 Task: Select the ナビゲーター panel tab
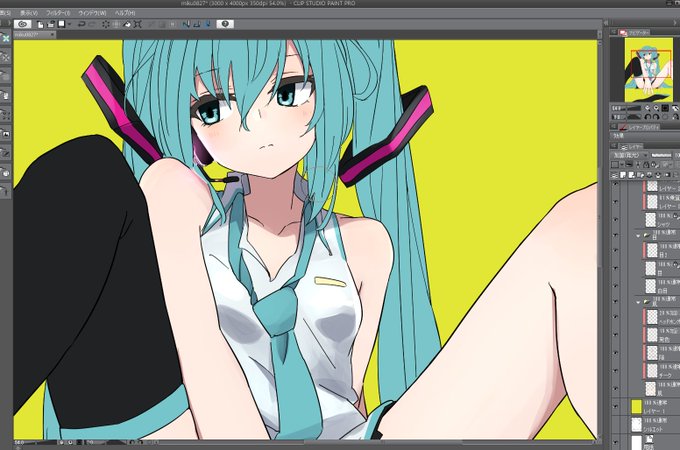click(636, 33)
